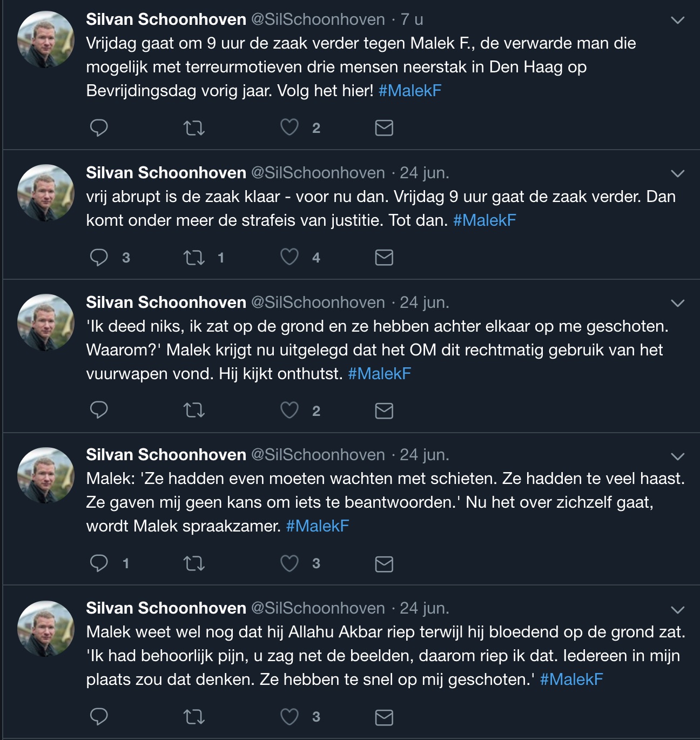This screenshot has height=740, width=700.
Task: Like the 'Ik deed niks' tweet
Action: tap(290, 411)
